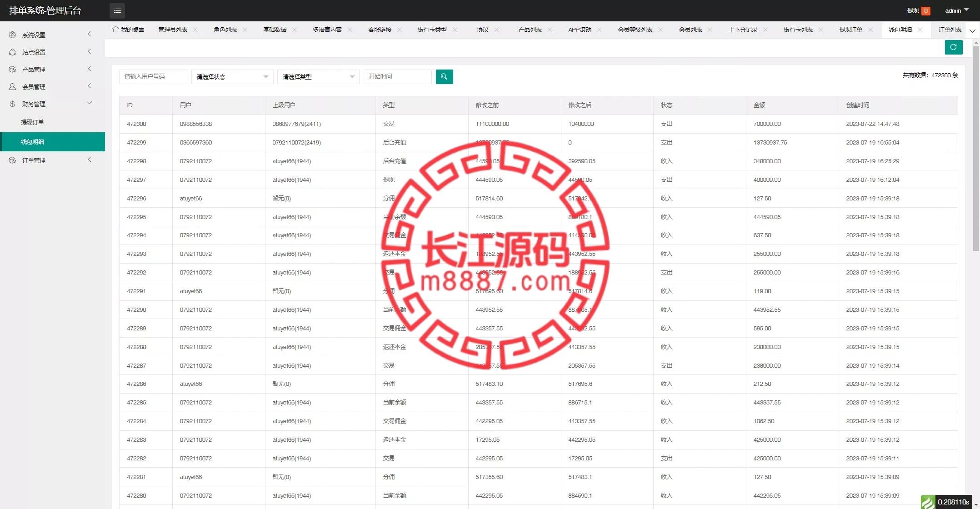Viewport: 980px width, 509px height.
Task: Expand the 订单管理 sidebar menu
Action: pyautogui.click(x=89, y=160)
